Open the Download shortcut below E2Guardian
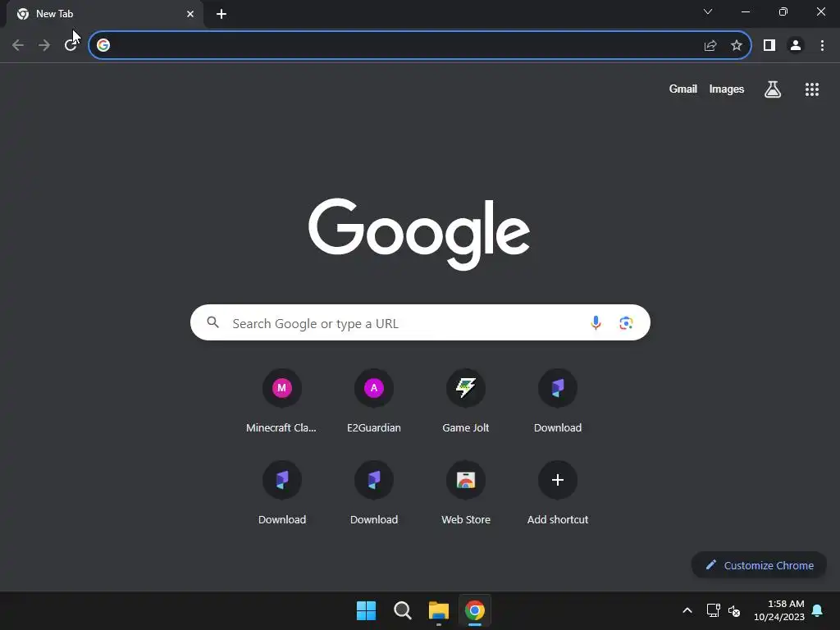The width and height of the screenshot is (840, 630). coord(374,493)
